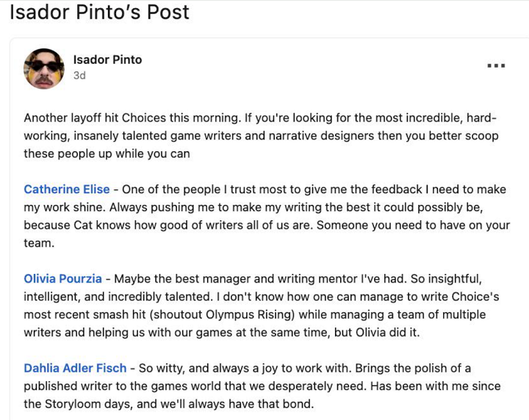529x420 pixels.
Task: Go to Dahlia Adler Fisch's profile
Action: [x=76, y=368]
